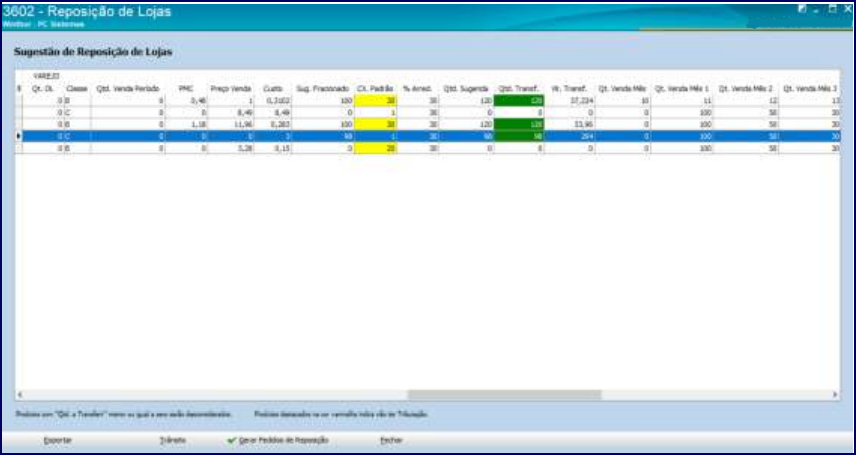Image resolution: width=856 pixels, height=455 pixels.
Task: Click the Qtd. Sugerida column header
Action: [x=466, y=88]
